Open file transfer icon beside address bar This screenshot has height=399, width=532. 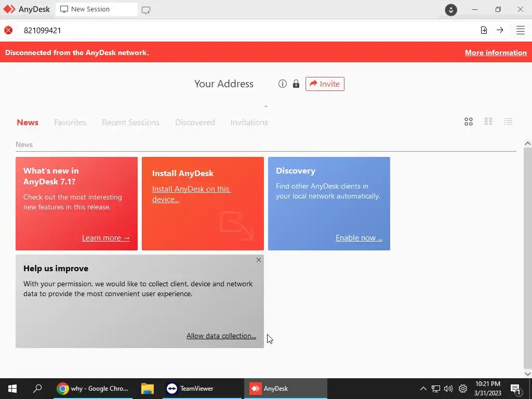coord(484,30)
